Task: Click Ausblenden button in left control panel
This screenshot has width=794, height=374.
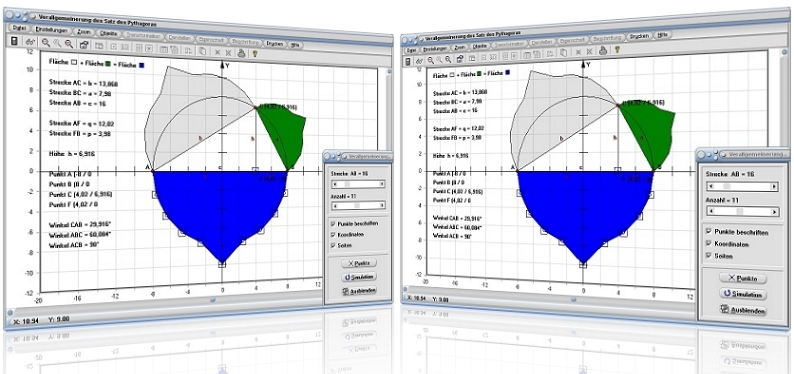Action: (x=359, y=291)
